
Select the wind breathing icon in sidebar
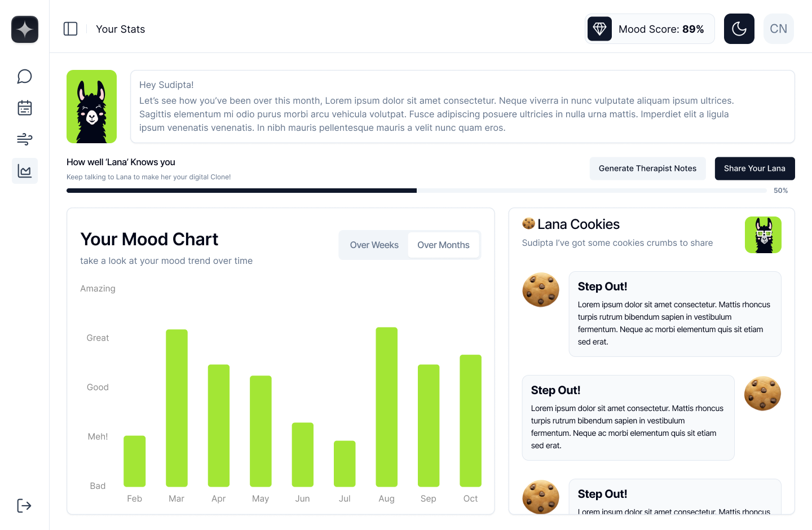tap(24, 139)
